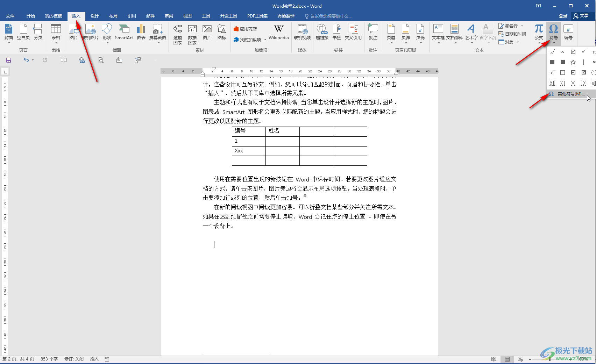Switch to the Layout (布局) tab
The height and width of the screenshot is (364, 596).
tap(113, 16)
